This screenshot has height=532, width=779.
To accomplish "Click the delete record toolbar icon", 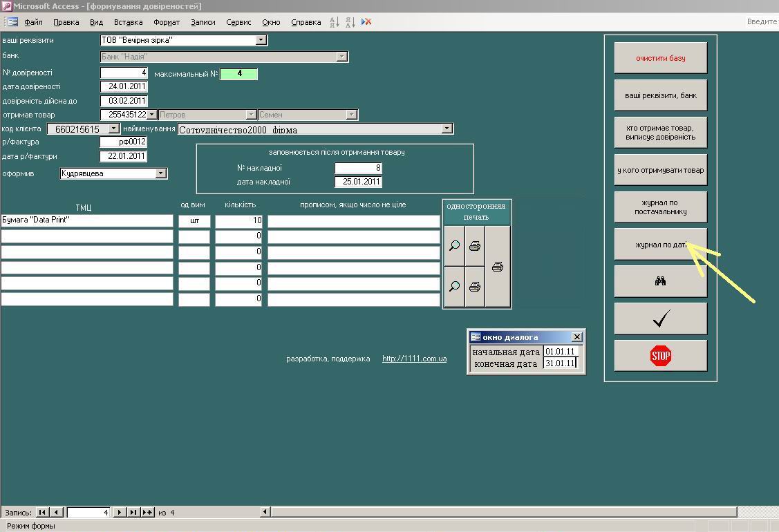I will 366,22.
